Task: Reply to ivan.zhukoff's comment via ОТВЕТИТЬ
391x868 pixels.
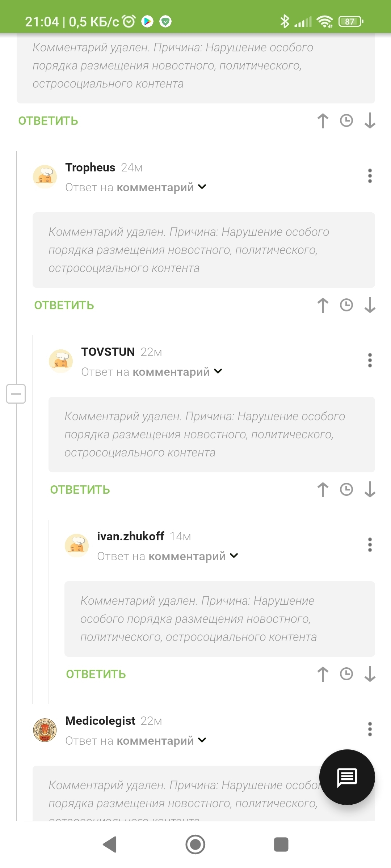Action: [96, 674]
